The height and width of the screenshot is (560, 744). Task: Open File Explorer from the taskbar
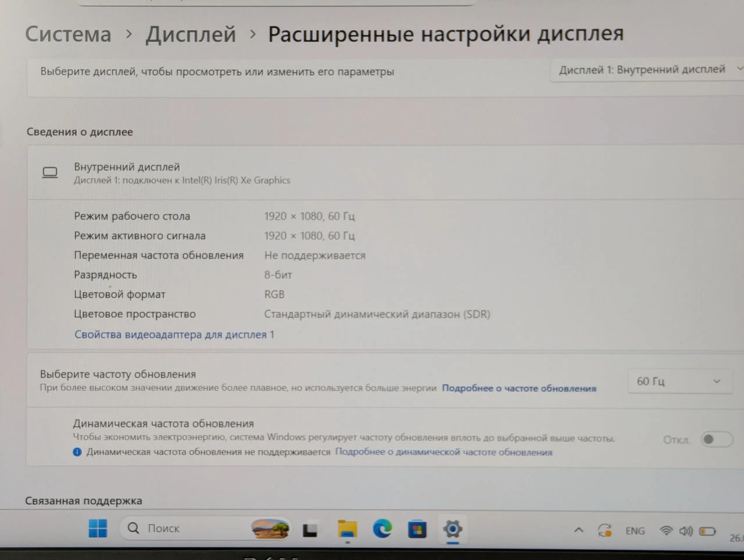tap(347, 529)
